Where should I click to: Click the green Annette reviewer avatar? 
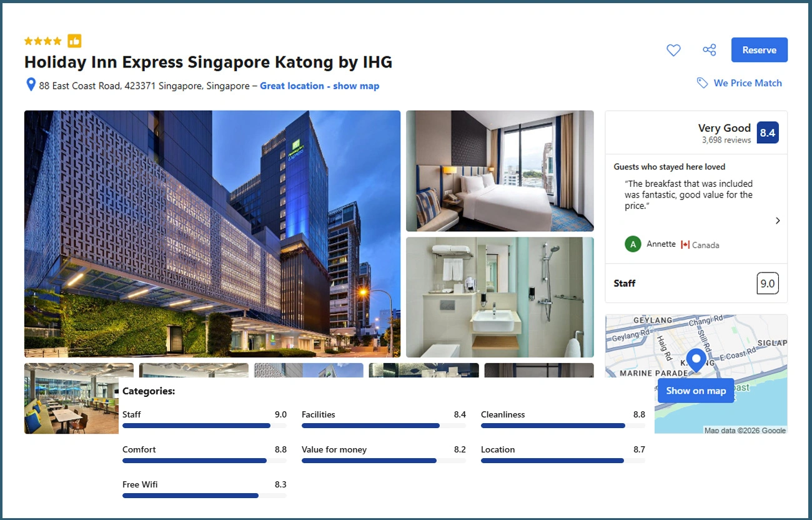pos(633,244)
